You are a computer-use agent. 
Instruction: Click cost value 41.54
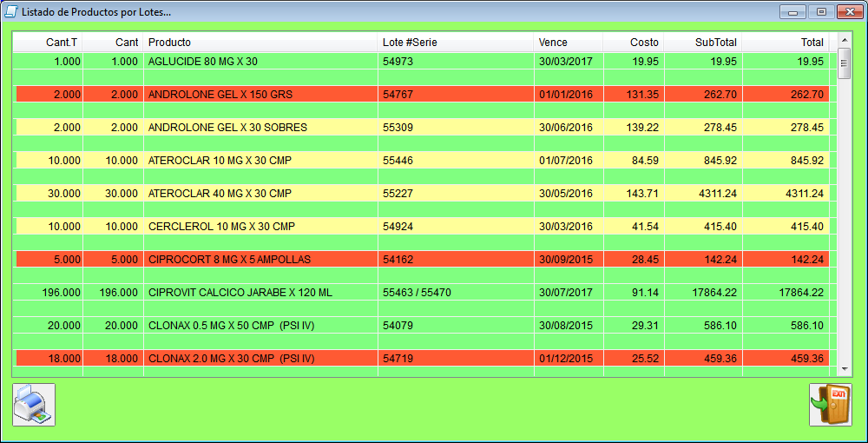pyautogui.click(x=646, y=227)
